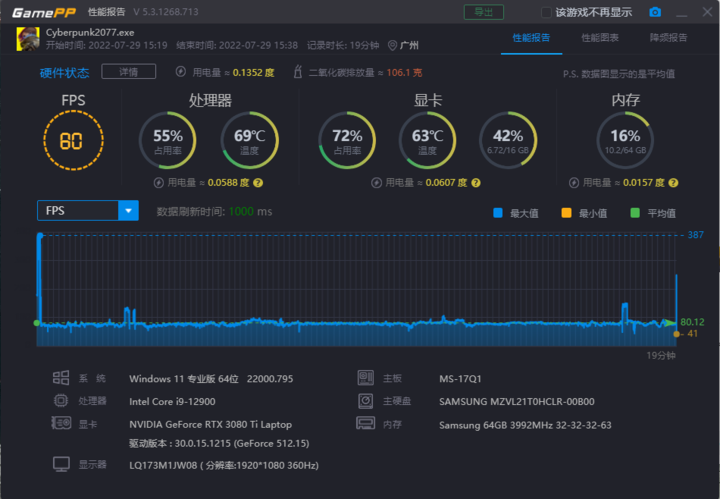Click the Cyberpunk2077 game thumbnail
This screenshot has width=720, height=499.
(28, 39)
